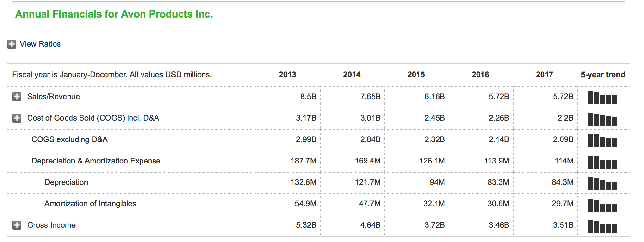
Task: Select 2014 Depreciation value 121.7M
Action: (368, 182)
